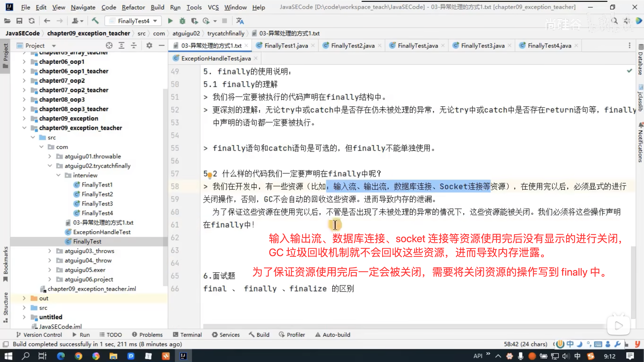
Task: Open Project panel settings gear
Action: pyautogui.click(x=149, y=46)
